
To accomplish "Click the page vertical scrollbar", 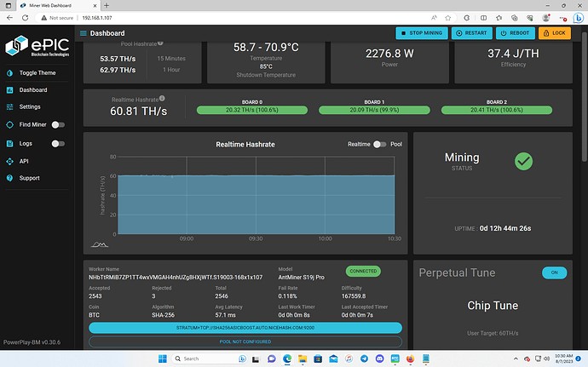I will (585, 97).
